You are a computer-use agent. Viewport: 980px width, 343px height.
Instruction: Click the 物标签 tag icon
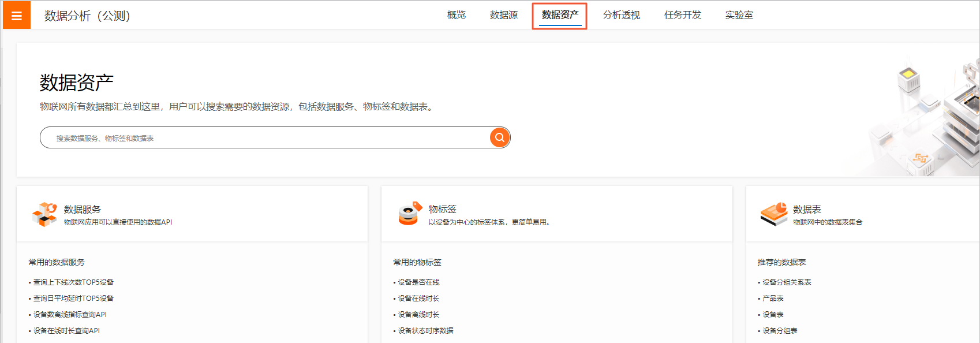pyautogui.click(x=410, y=214)
